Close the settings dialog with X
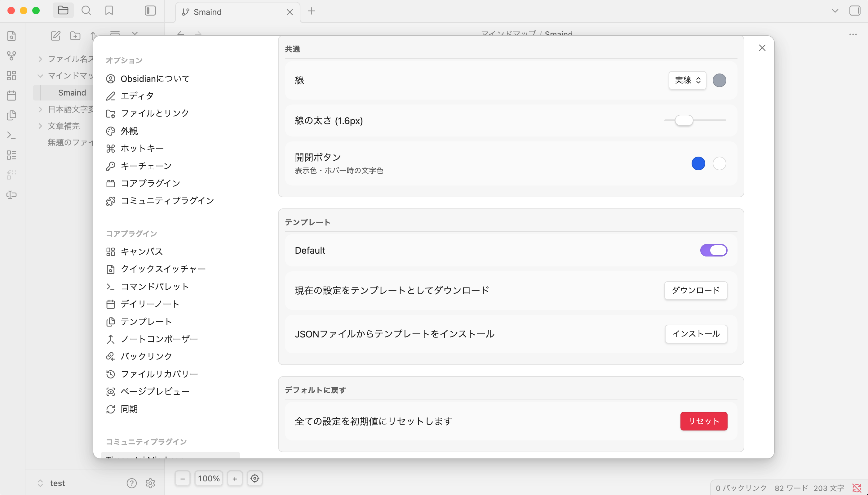Viewport: 868px width, 495px height. (762, 48)
